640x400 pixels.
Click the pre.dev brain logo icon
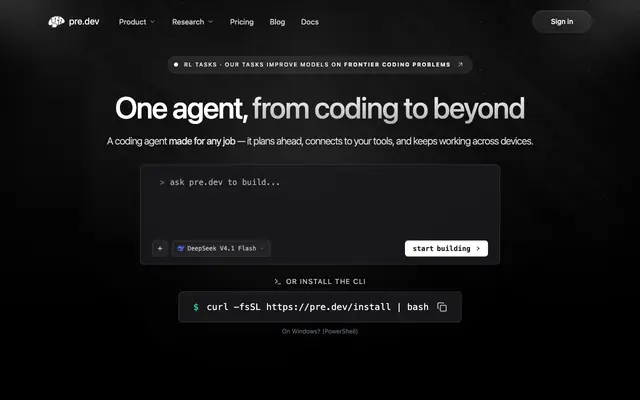tap(56, 22)
